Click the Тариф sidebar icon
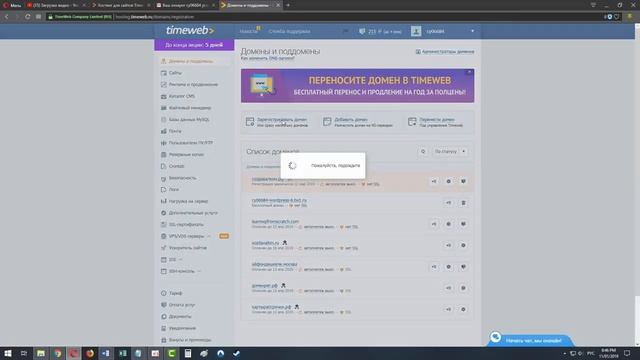 coord(164,293)
